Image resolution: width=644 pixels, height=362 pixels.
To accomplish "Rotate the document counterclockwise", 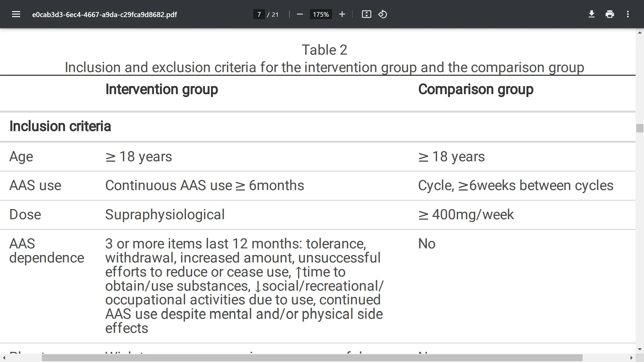I will 383,14.
